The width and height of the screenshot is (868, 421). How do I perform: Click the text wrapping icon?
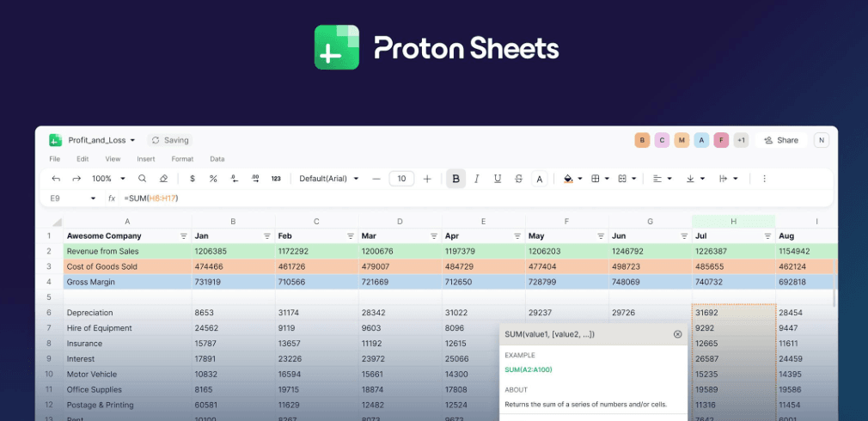point(723,179)
